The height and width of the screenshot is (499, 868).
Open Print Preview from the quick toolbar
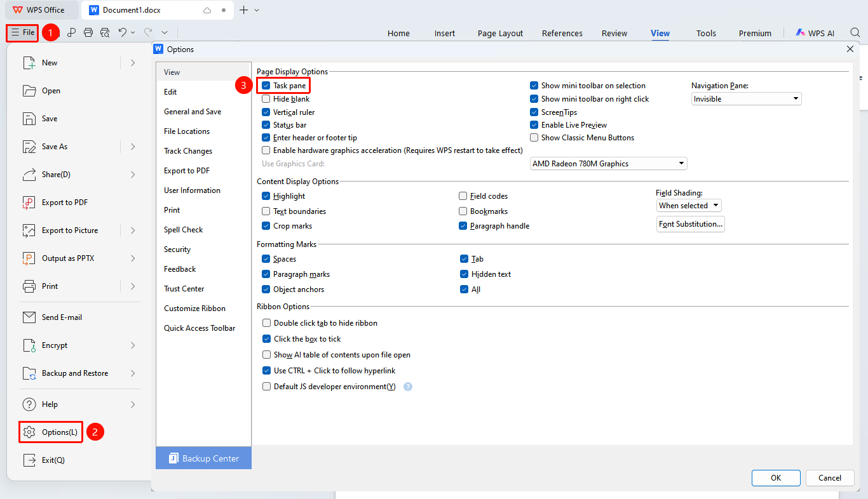point(105,32)
